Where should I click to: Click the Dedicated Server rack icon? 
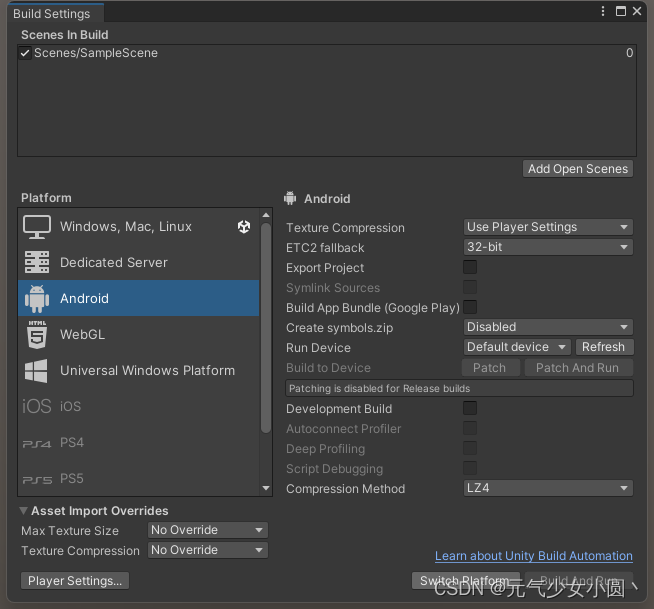point(37,262)
